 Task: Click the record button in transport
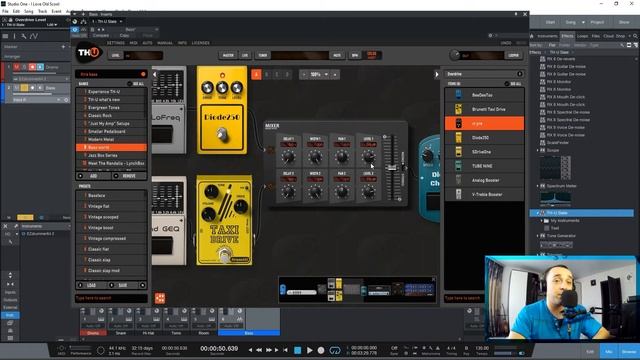point(321,350)
